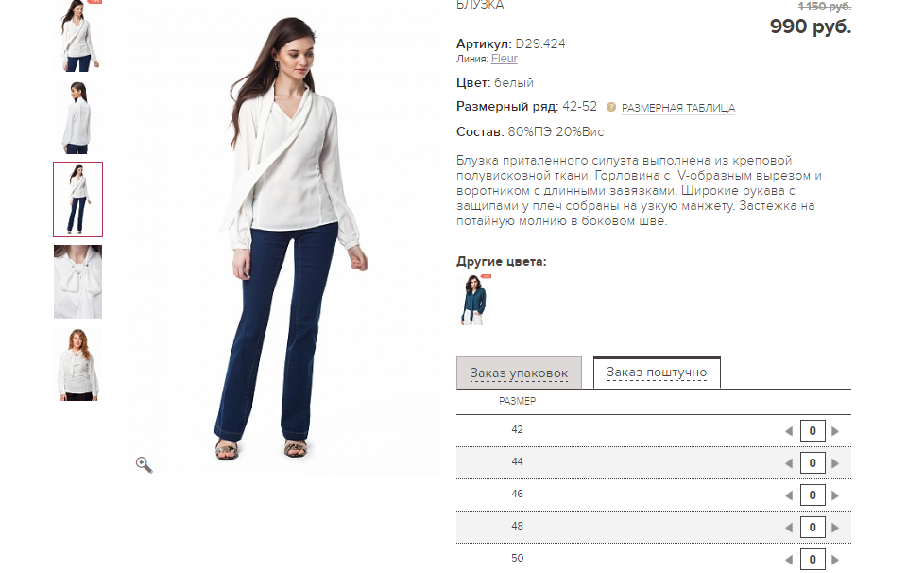The width and height of the screenshot is (924, 573).
Task: Open РАЗМЕРНАЯ ТАБЛИЦА size chart link
Action: pos(678,108)
